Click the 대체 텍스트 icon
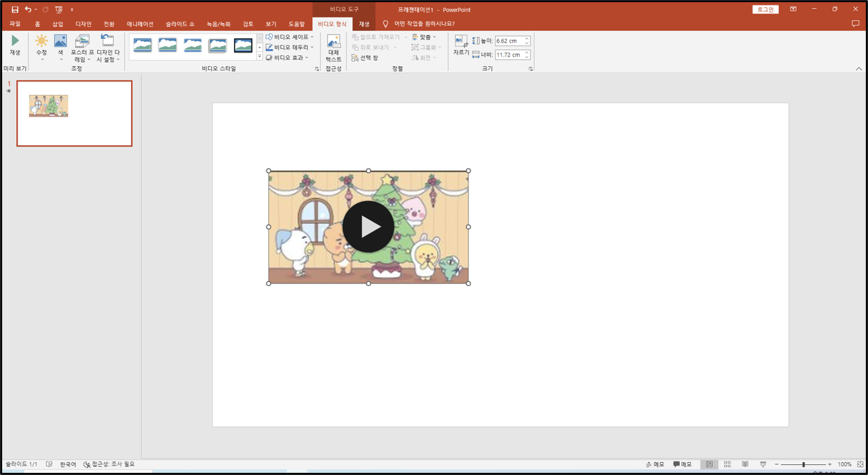 click(x=333, y=49)
